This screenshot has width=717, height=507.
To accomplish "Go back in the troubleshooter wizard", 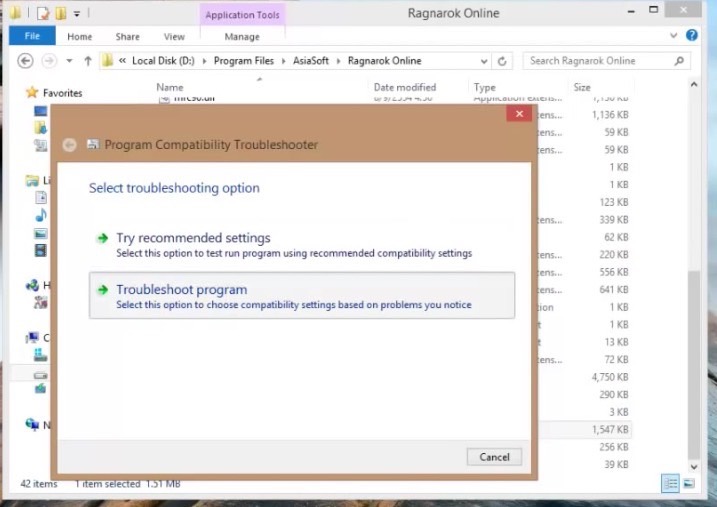I will point(70,145).
